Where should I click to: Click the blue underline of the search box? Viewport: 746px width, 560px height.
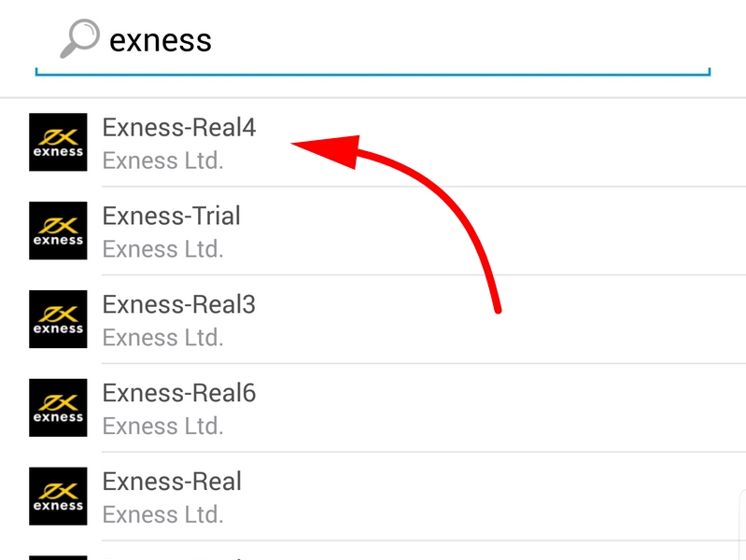click(x=373, y=73)
